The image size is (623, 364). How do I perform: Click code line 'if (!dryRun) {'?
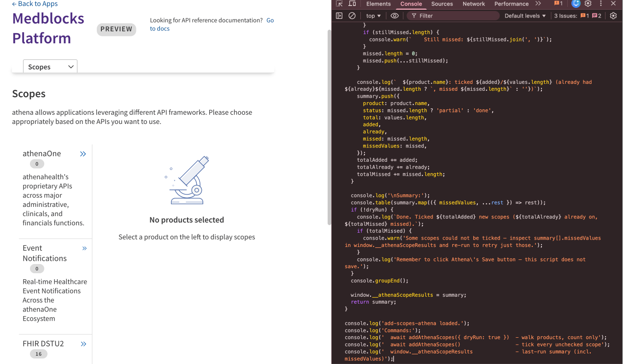coord(372,210)
